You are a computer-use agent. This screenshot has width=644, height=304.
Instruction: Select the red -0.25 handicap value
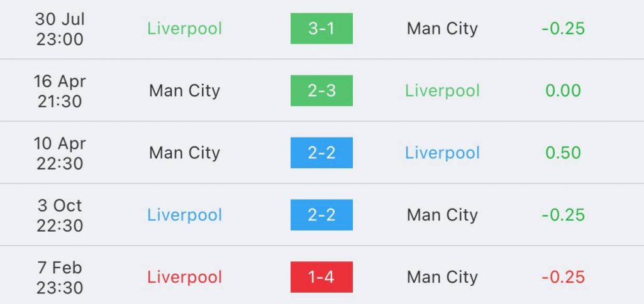coord(563,278)
